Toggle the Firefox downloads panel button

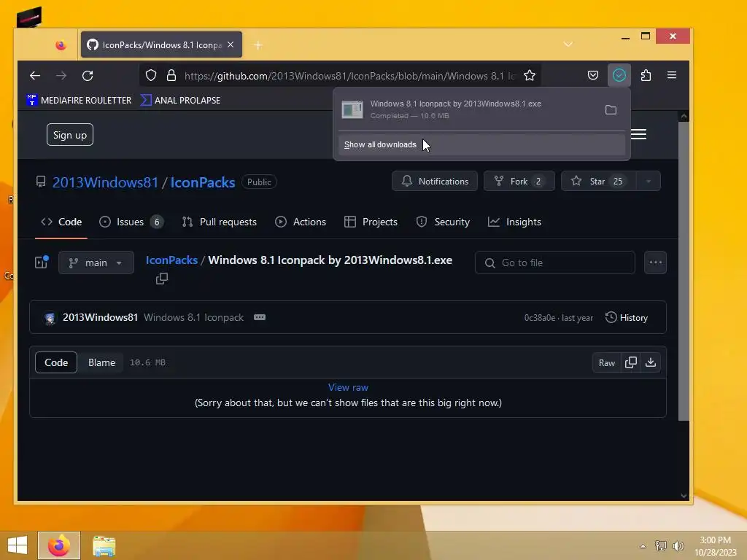(x=619, y=75)
